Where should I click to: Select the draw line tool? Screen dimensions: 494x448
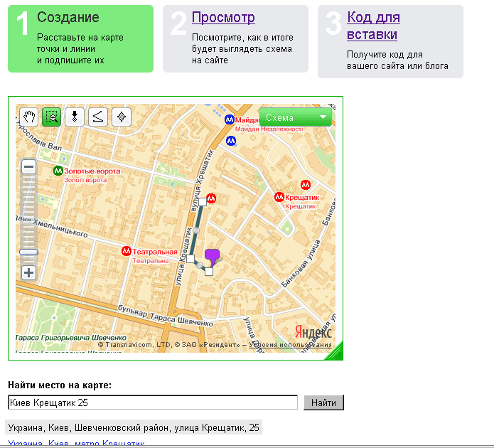(x=98, y=117)
